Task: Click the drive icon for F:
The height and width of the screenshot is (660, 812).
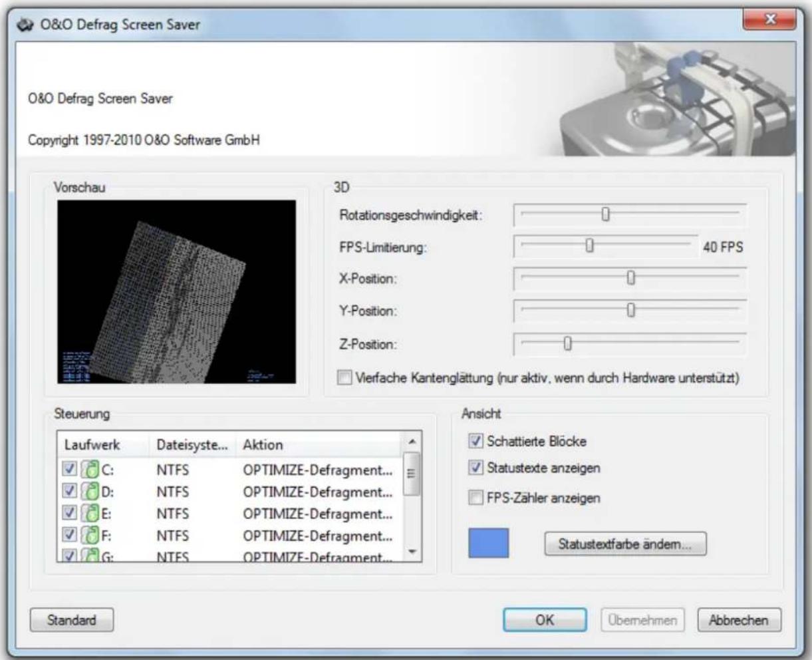Action: point(90,536)
